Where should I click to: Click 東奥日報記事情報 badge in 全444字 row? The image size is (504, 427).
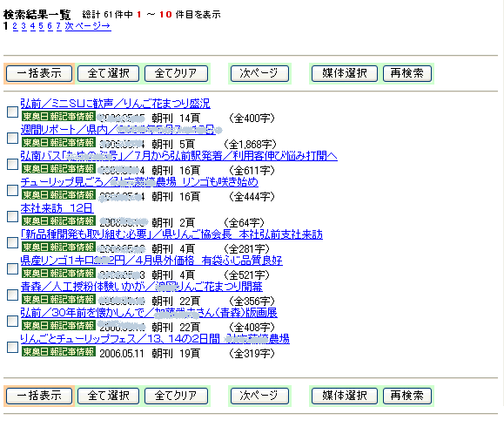pyautogui.click(x=58, y=194)
